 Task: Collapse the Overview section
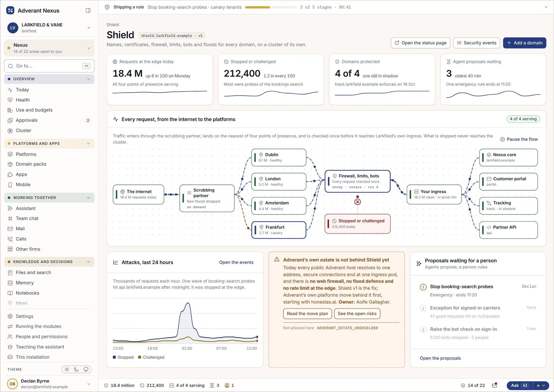[x=49, y=79]
